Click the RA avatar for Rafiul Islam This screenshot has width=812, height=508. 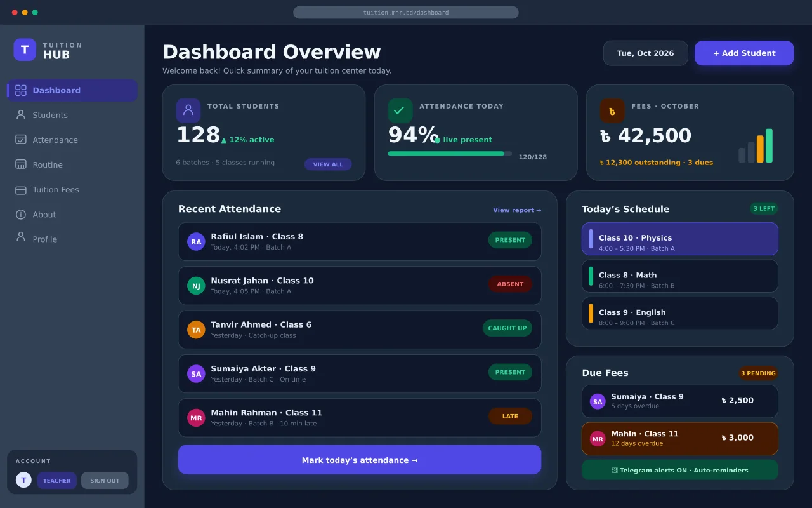196,241
